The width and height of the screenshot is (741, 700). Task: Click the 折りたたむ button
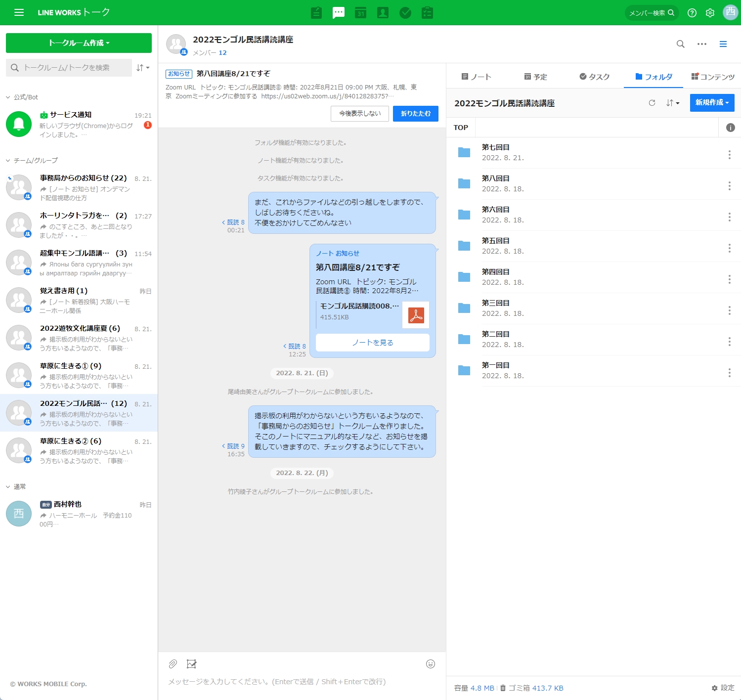[415, 114]
